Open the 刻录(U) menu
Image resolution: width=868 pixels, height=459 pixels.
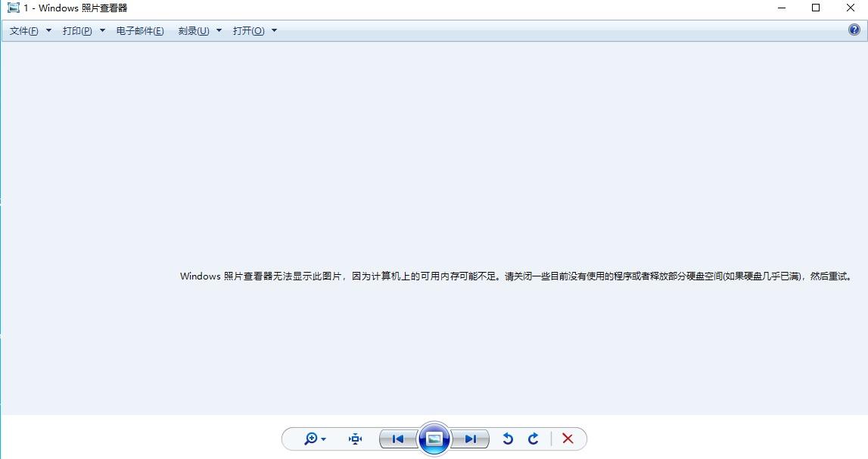tap(194, 31)
